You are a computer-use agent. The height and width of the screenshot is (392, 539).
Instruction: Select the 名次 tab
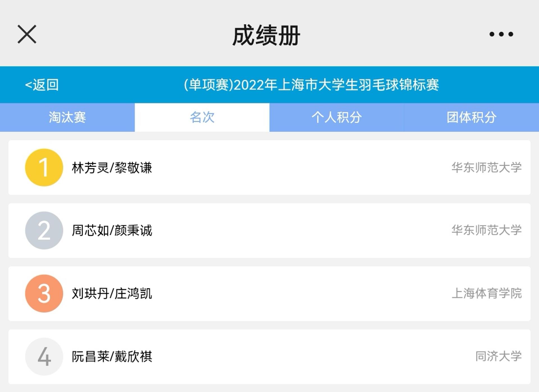coord(202,117)
